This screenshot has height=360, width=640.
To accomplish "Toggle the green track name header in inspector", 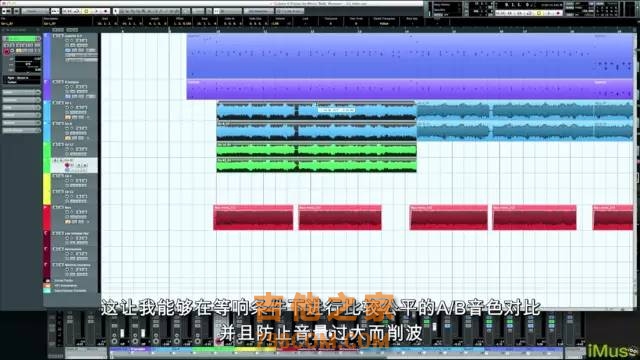I will tap(22, 39).
